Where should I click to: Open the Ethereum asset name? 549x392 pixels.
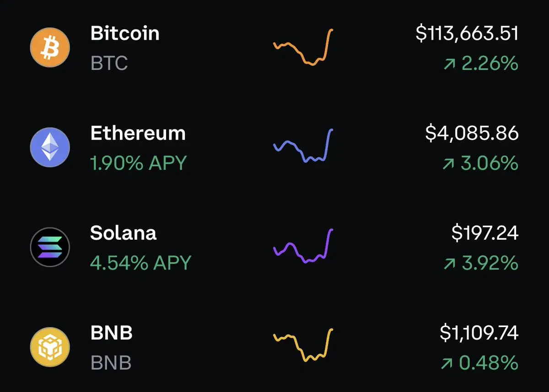pyautogui.click(x=138, y=133)
